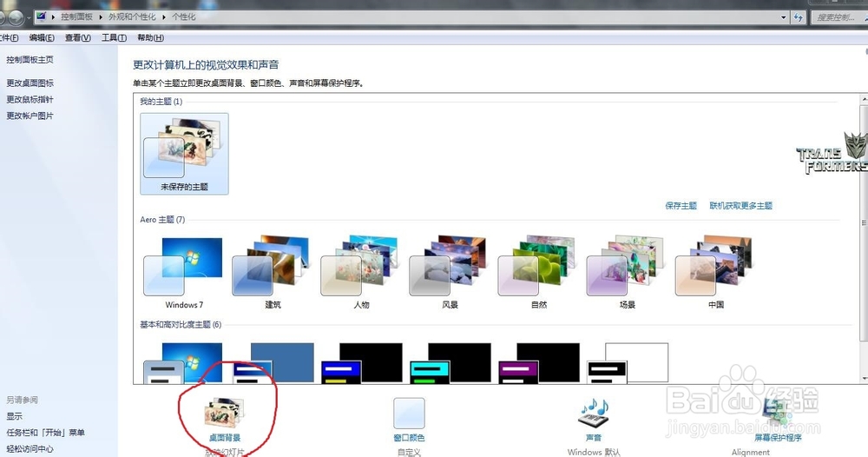Open the address bar history dropdown arrow

(x=783, y=17)
